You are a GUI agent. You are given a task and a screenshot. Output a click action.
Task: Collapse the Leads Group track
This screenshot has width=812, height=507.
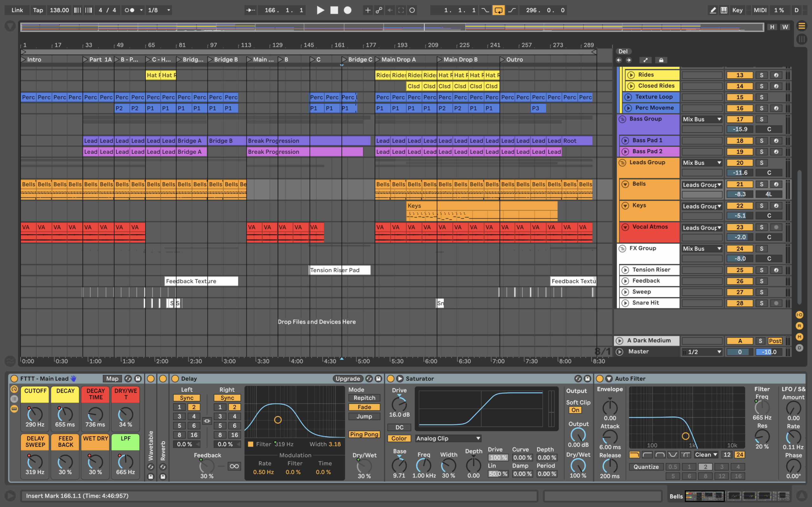point(622,163)
